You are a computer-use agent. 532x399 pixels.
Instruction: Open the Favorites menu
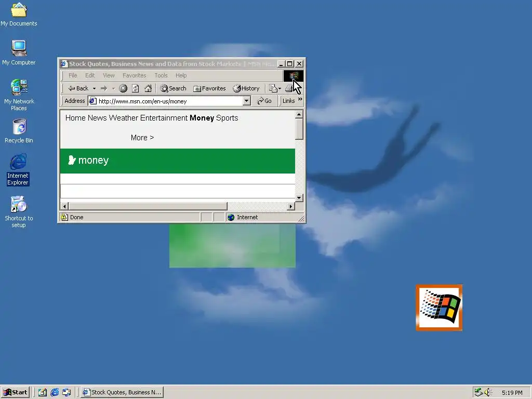click(x=135, y=75)
